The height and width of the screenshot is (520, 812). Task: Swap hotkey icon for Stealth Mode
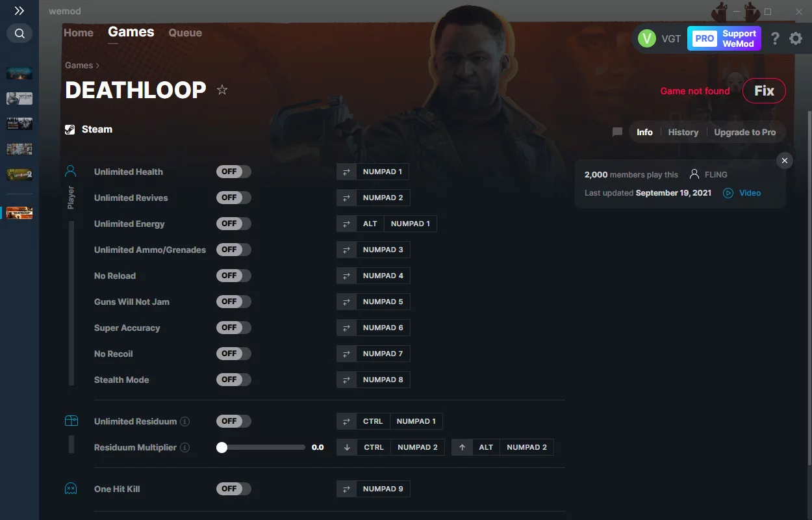(346, 380)
